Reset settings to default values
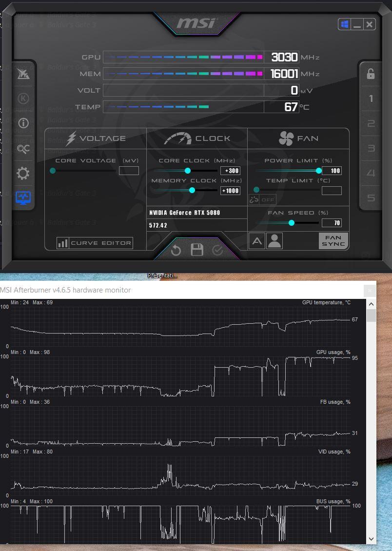Screen dimensions: 392x551 176,250
